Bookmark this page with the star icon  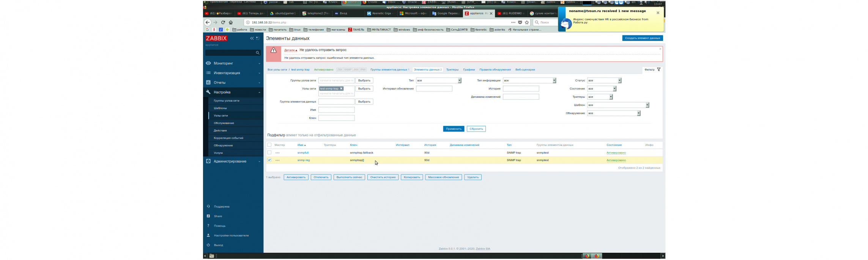[x=527, y=22]
